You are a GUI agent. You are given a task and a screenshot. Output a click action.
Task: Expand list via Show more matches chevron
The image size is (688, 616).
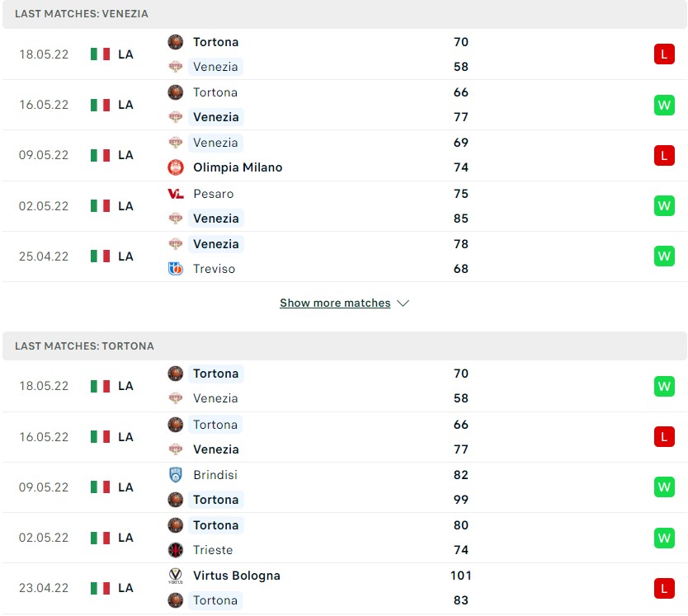point(403,303)
